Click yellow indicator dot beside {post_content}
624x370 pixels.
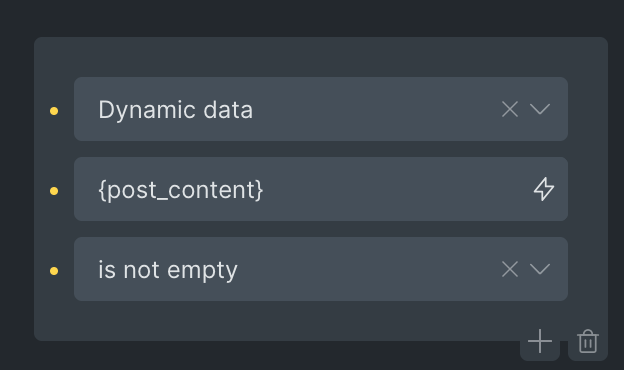(54, 191)
